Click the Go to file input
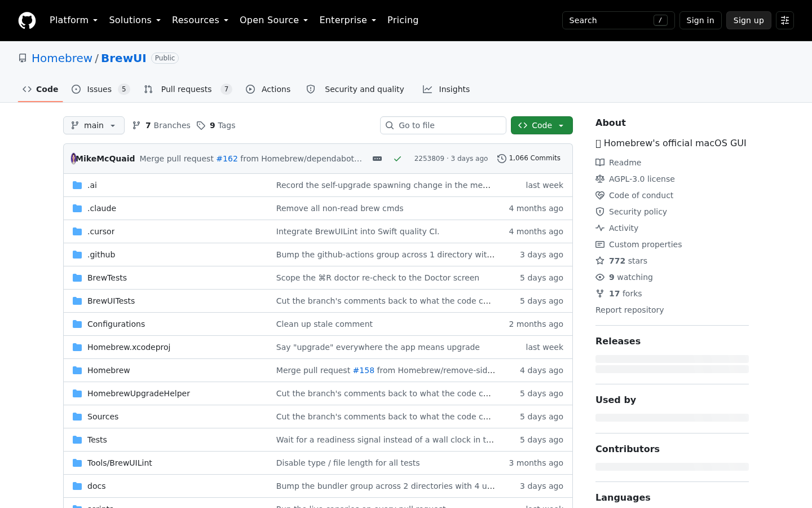 click(443, 125)
